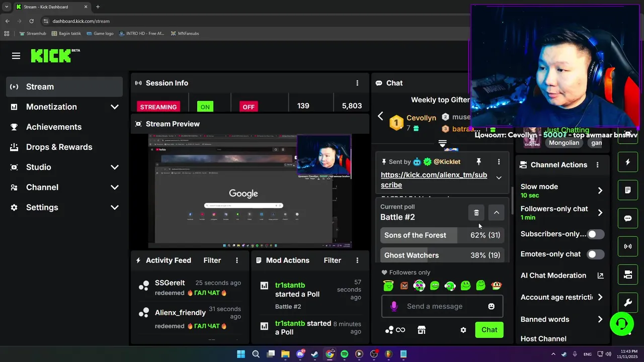This screenshot has width=644, height=362.
Task: Click the microphone icon in message box
Action: 394,306
